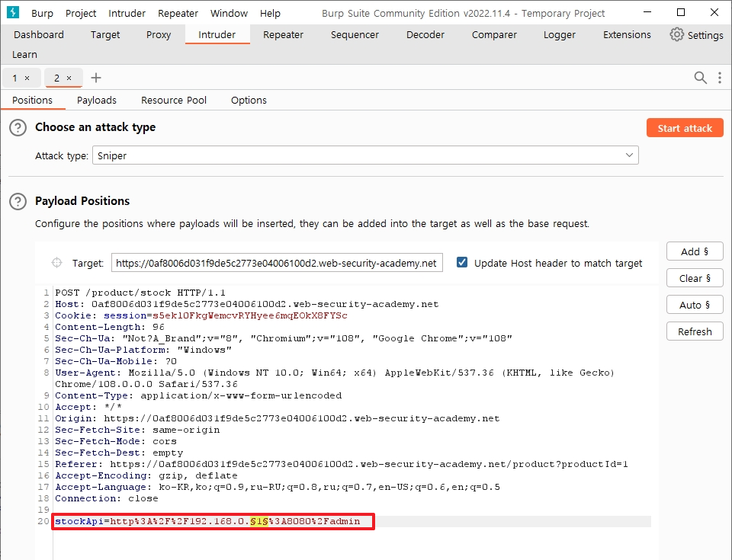Image resolution: width=732 pixels, height=560 pixels.
Task: Open the Positions sub-tab
Action: [x=32, y=100]
